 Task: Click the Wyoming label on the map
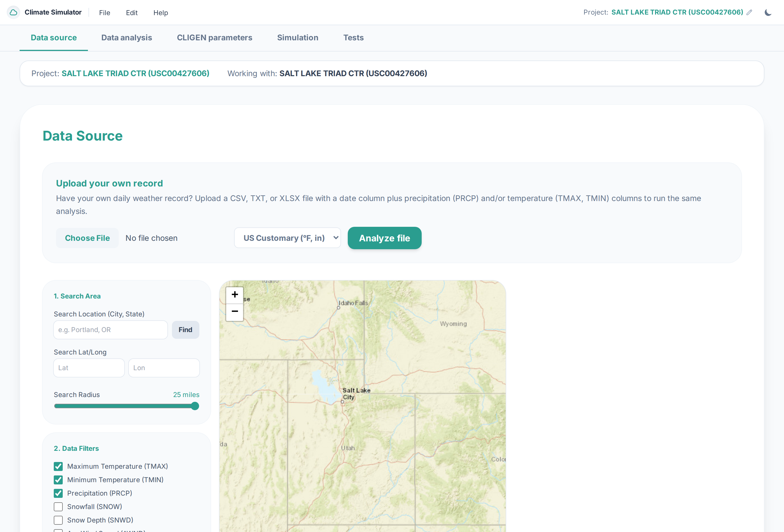453,324
